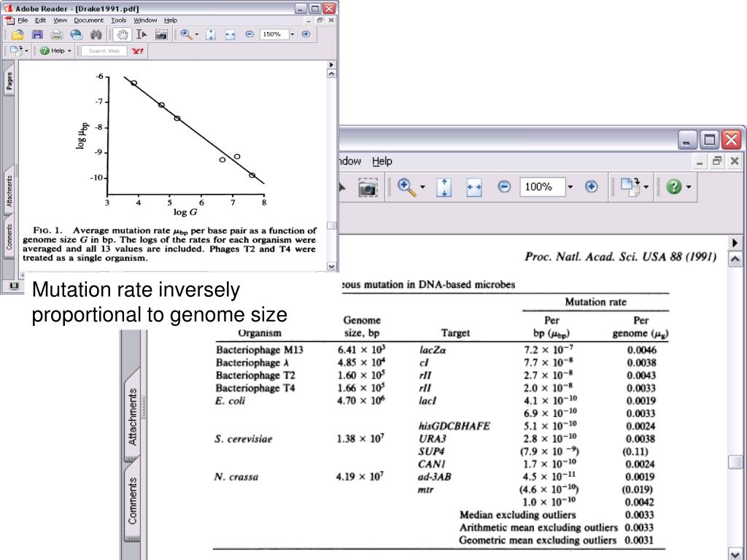747x560 pixels.
Task: Print the Drake1991.pdf document
Action: pos(57,34)
